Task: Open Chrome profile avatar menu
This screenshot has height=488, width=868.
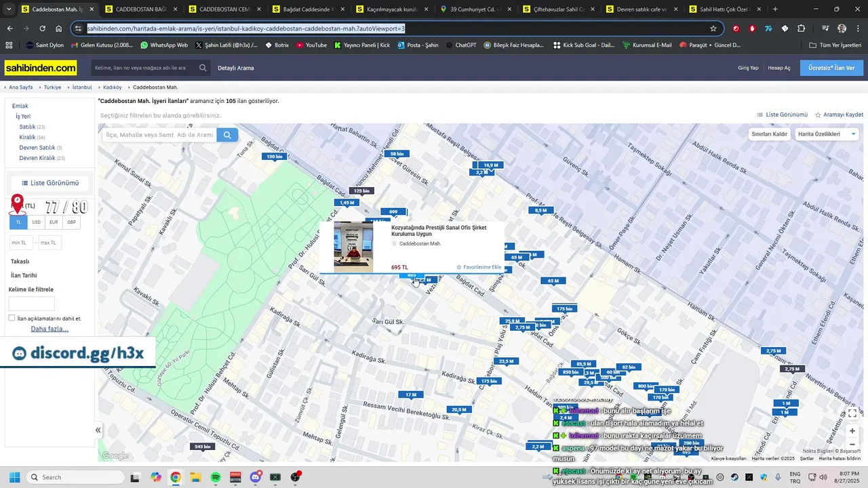Action: [x=842, y=28]
